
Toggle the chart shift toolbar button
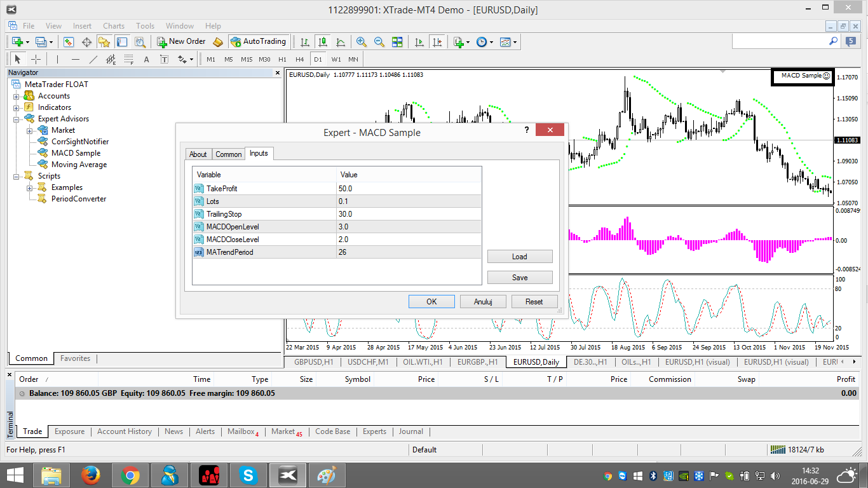437,42
